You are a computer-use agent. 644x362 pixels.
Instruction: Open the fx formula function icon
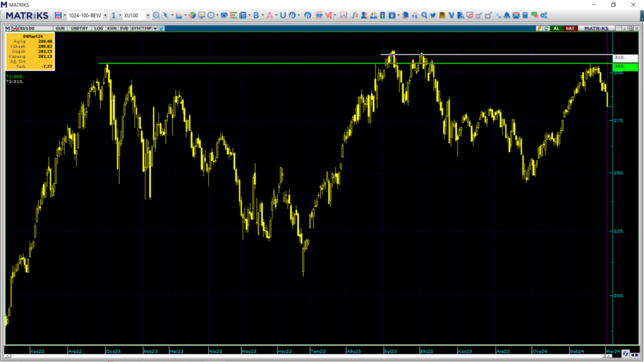(x=355, y=15)
